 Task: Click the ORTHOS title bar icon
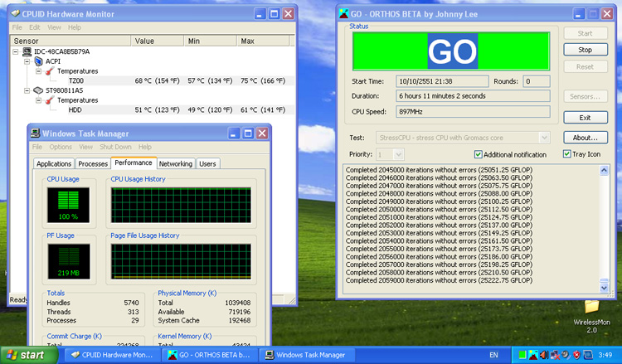point(343,14)
